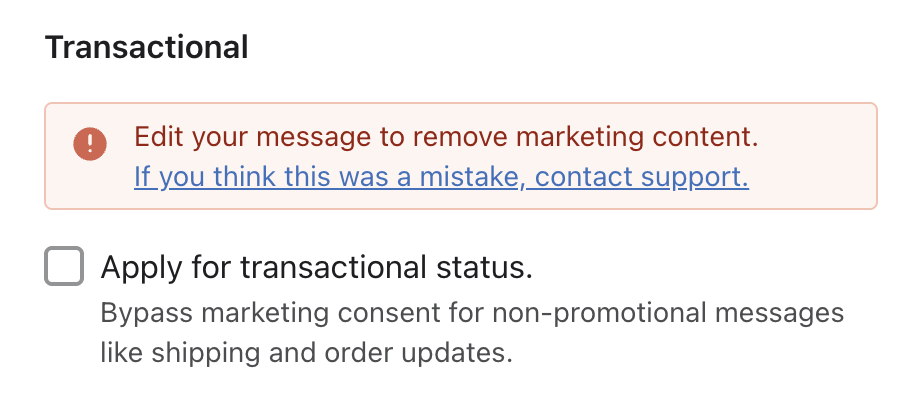Click 'non-promotional messages' in the helper text
This screenshot has width=910, height=414.
tap(668, 313)
